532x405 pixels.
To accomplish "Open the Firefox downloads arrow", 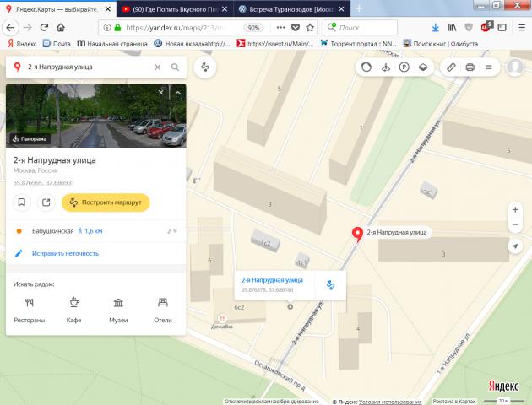I will click(x=435, y=28).
